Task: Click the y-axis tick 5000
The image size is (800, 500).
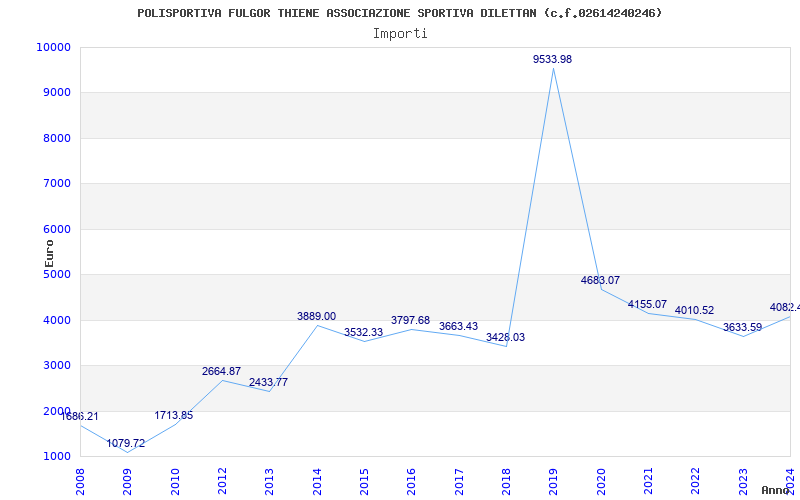Action: pos(57,274)
